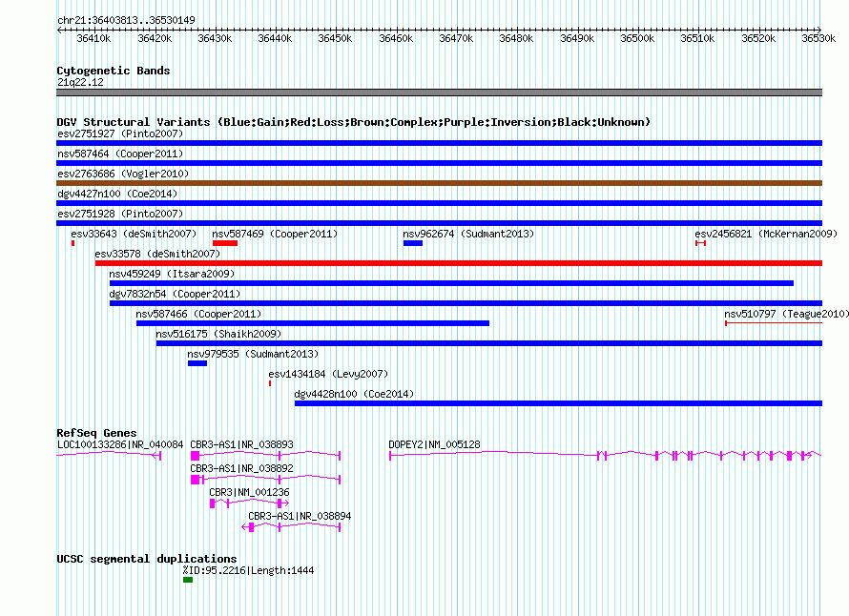Viewport: 849px width, 616px height.
Task: Click the UCSC segmental duplications track title
Action: click(x=147, y=559)
